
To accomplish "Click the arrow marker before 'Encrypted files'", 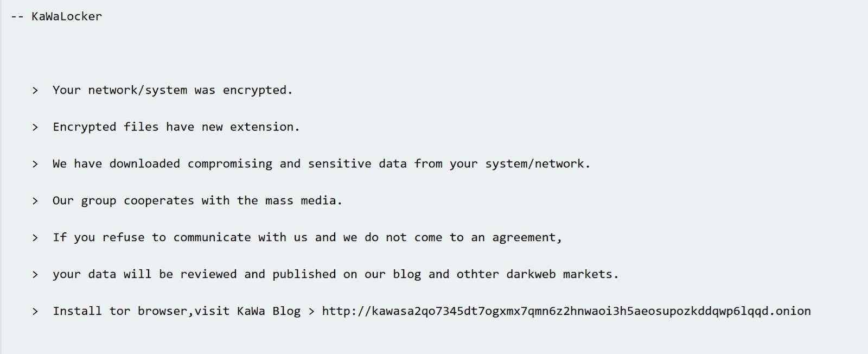I will (x=35, y=128).
